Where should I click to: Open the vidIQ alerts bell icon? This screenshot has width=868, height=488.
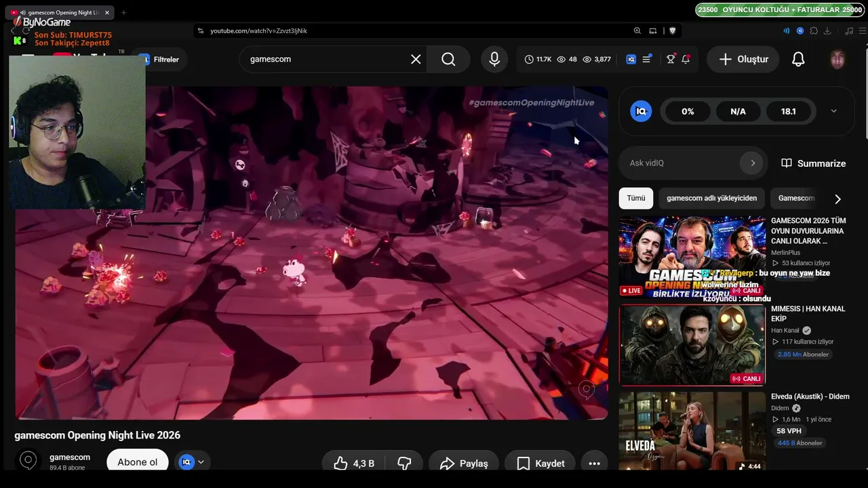point(686,60)
